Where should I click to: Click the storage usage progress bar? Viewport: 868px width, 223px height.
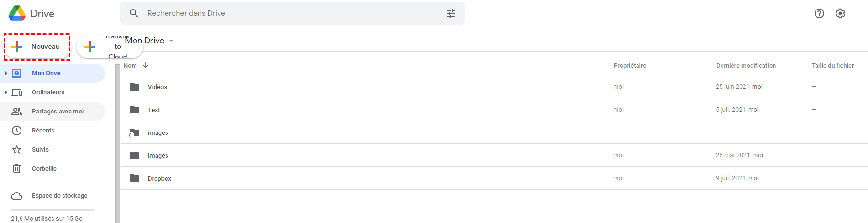tap(52, 210)
